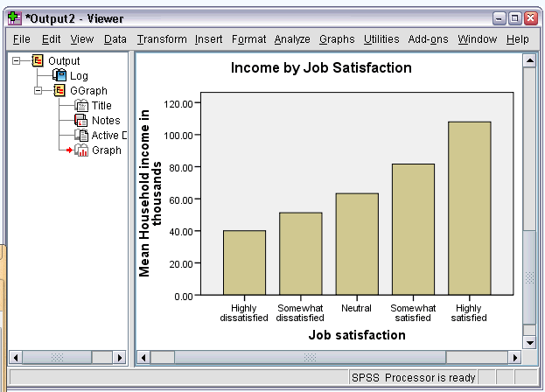Image resolution: width=545 pixels, height=392 pixels.
Task: Open the Edit menu
Action: 51,39
